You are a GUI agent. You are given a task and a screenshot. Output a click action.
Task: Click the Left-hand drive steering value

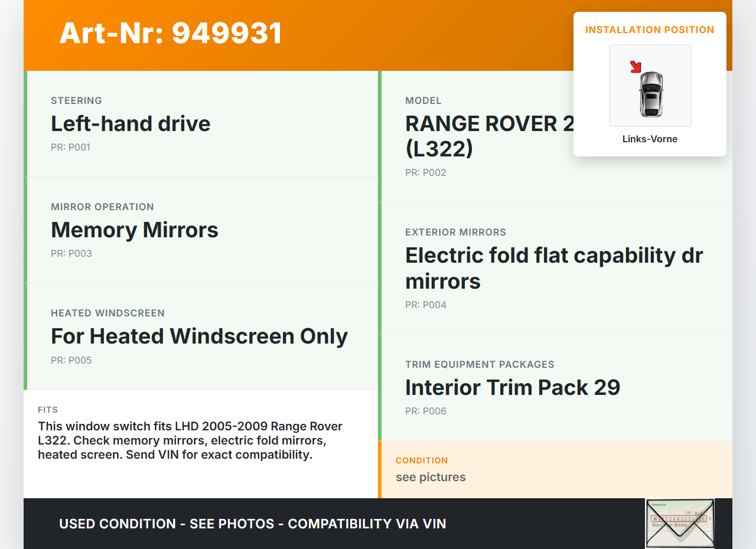click(131, 124)
